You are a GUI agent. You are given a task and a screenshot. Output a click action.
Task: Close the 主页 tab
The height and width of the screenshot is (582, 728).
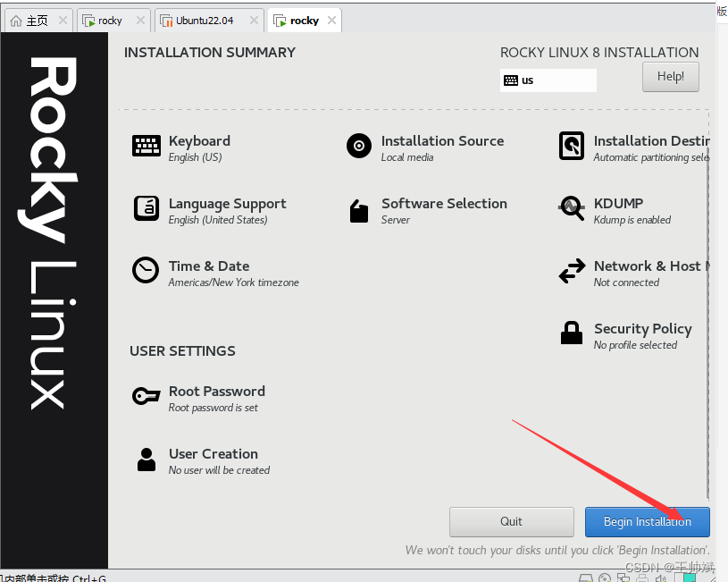click(x=63, y=20)
